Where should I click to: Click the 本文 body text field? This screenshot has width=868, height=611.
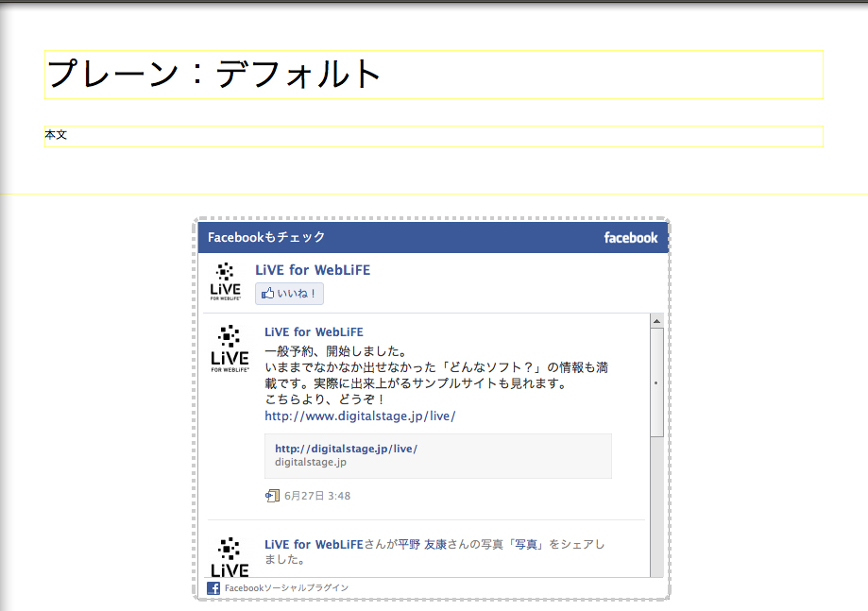(434, 137)
